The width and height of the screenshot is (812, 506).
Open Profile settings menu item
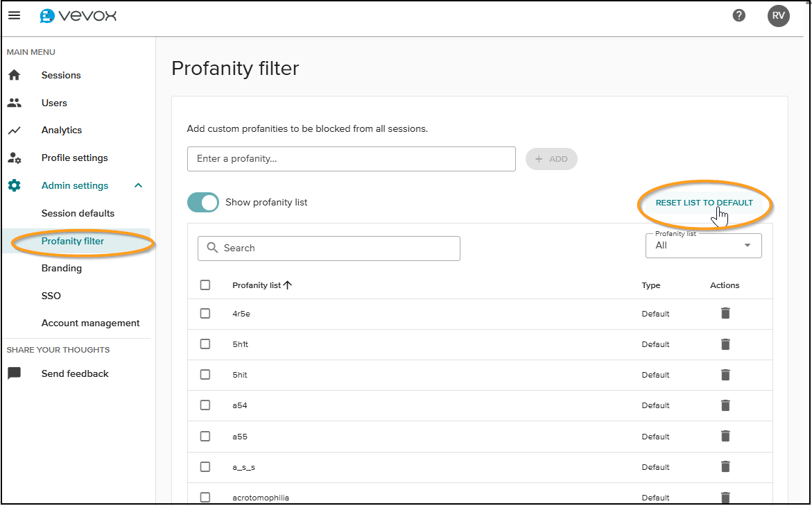pos(76,158)
